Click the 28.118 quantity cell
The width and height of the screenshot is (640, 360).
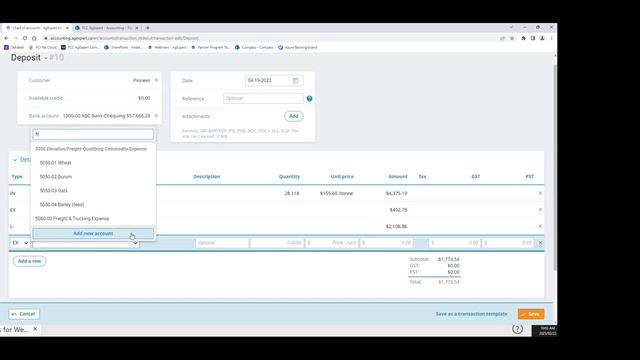tap(292, 193)
